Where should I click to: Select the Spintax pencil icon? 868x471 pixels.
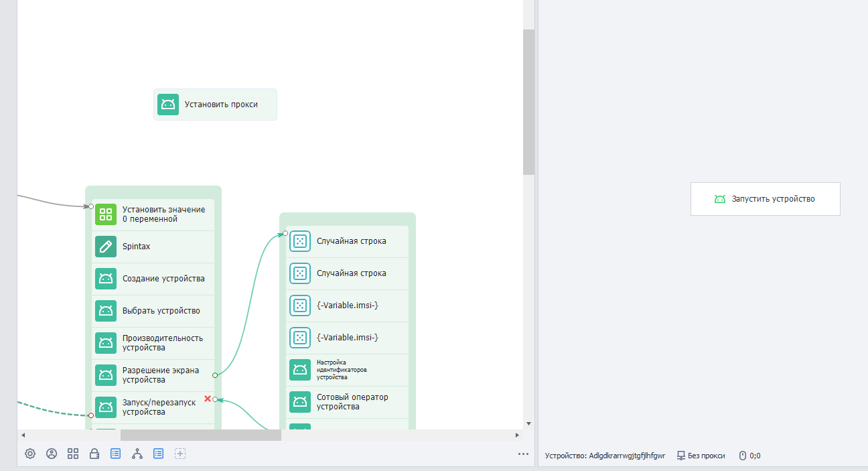[x=106, y=247]
